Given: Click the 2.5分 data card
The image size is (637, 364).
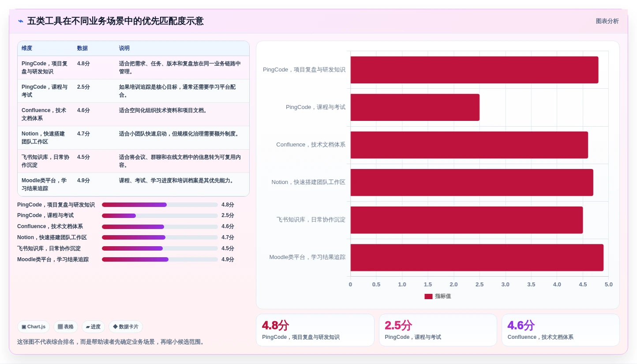Looking at the screenshot, I should [438, 330].
